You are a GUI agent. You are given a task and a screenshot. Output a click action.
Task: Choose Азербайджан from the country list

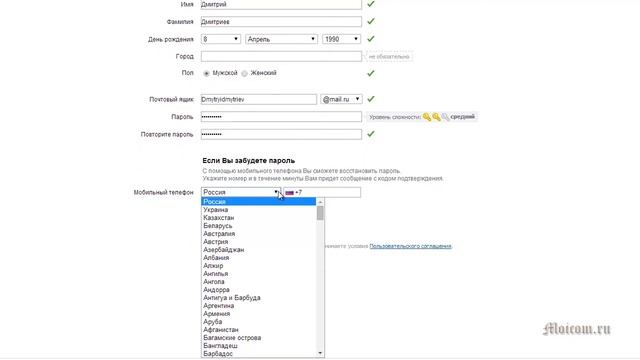click(259, 250)
